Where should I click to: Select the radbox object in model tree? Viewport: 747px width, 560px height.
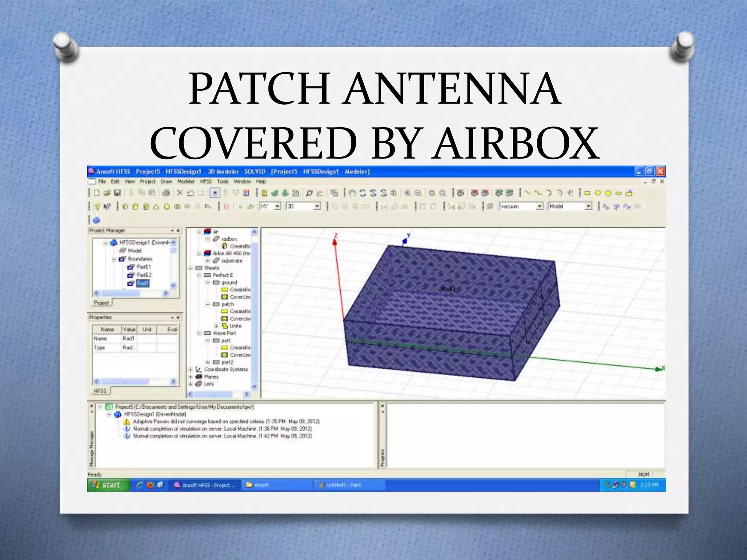(x=229, y=239)
